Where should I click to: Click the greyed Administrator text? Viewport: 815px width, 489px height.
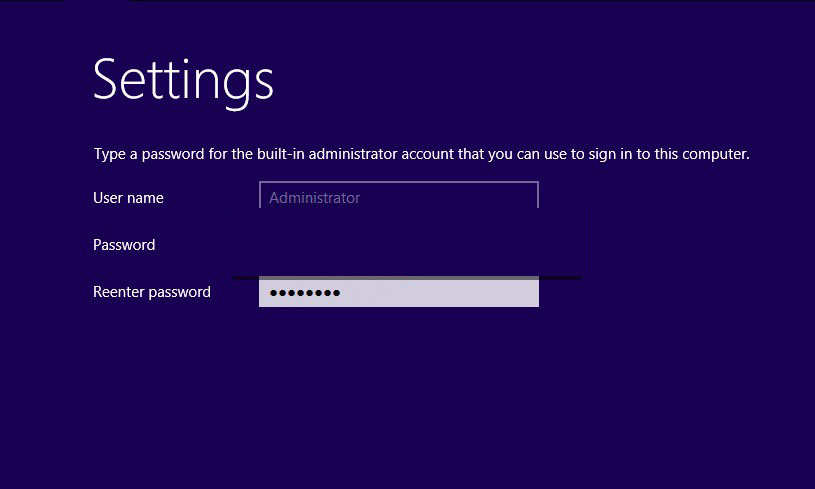pos(314,198)
